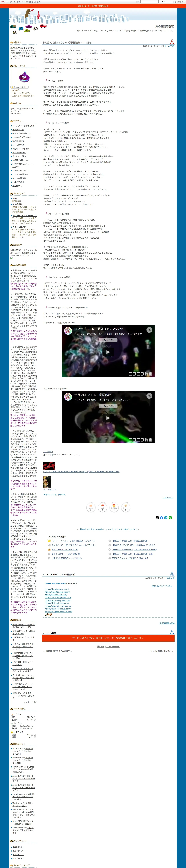Click share icon on サガフロ1メドレー video
This screenshot has width=186, height=868.
pyautogui.click(x=149, y=396)
